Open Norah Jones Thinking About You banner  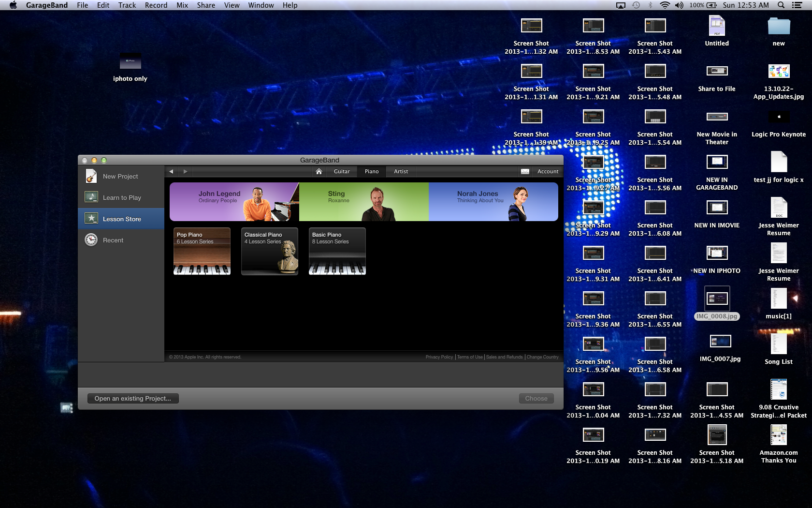pos(493,202)
